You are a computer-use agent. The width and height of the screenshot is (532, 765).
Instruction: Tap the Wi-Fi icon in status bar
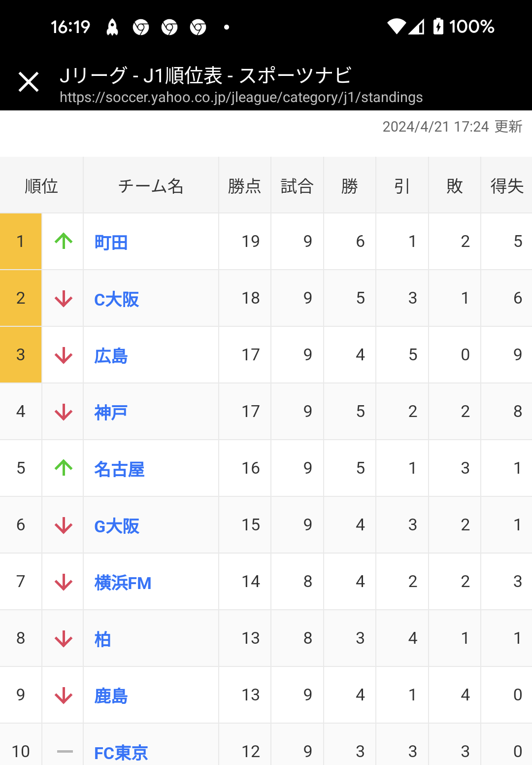click(397, 27)
